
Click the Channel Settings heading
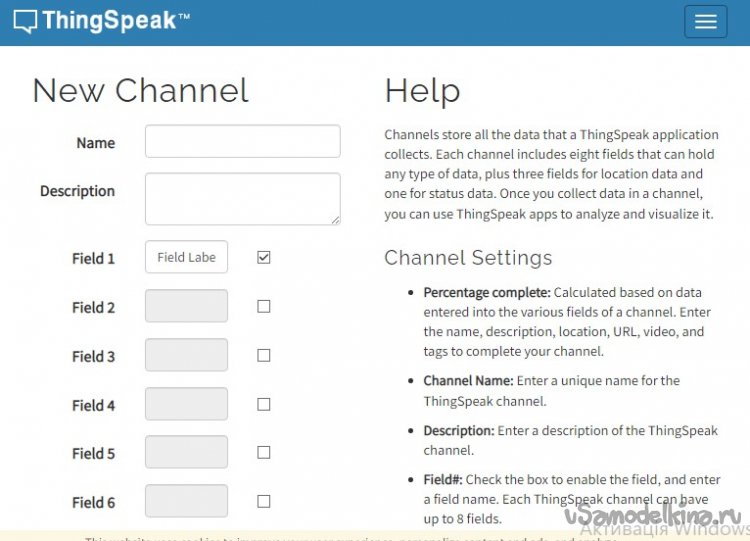click(x=468, y=258)
